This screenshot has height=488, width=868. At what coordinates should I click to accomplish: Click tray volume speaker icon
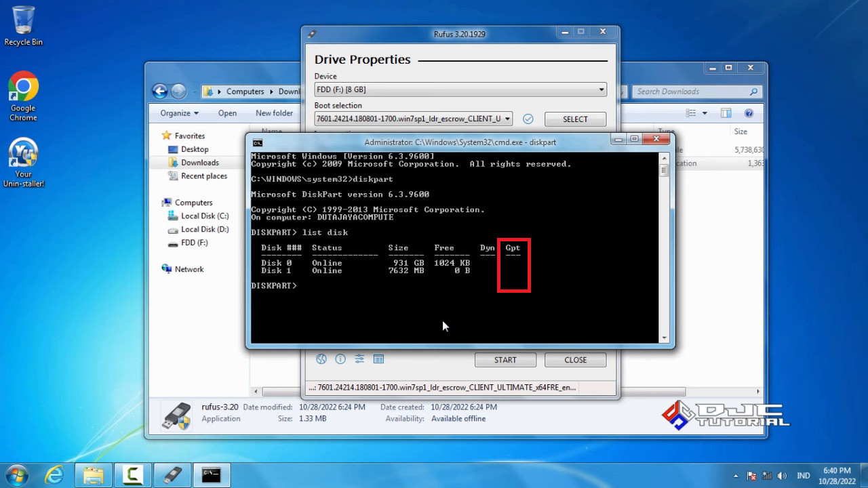pyautogui.click(x=782, y=476)
